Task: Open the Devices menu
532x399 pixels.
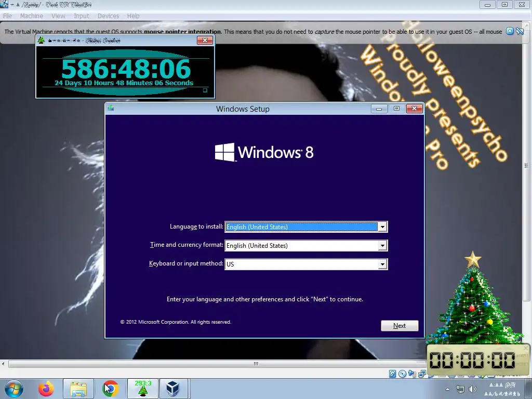Action: (108, 16)
